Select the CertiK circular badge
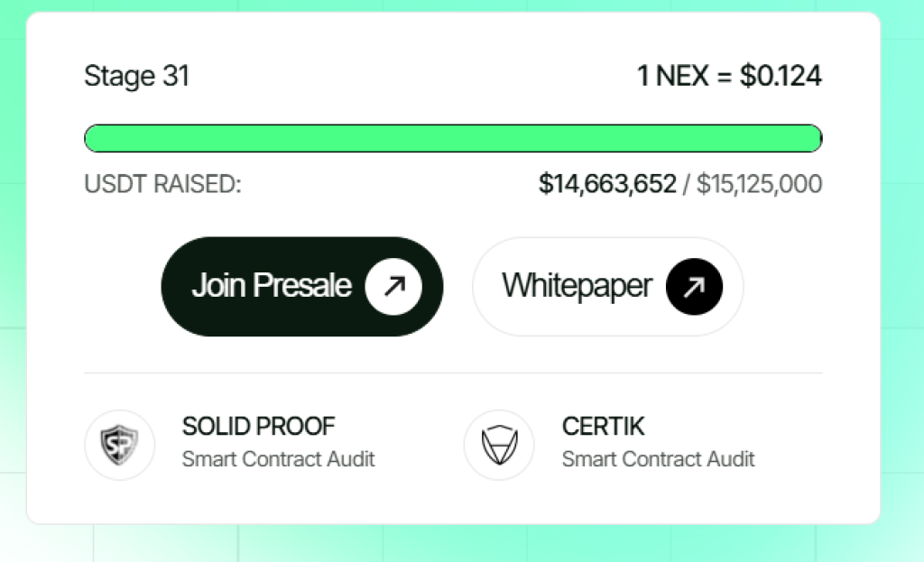924x562 pixels. point(500,444)
